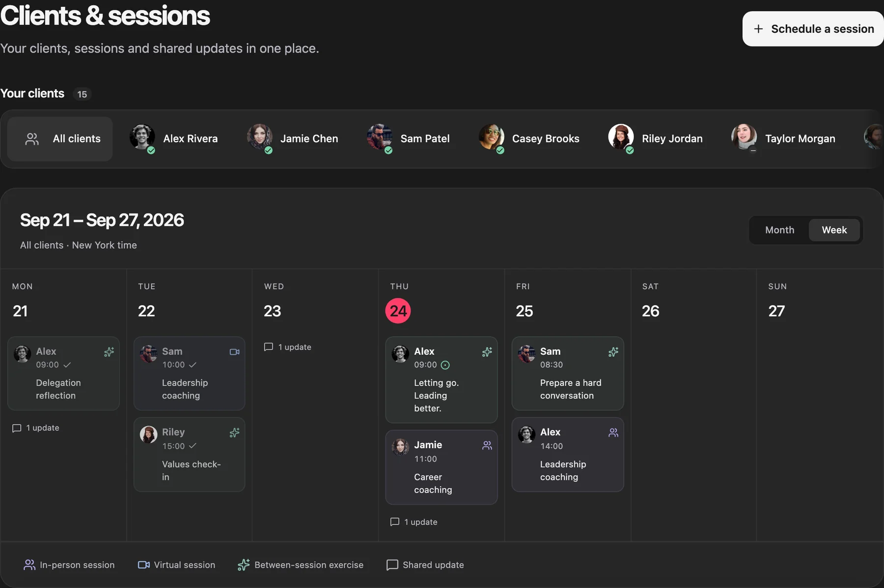884x588 pixels.
Task: Open Alex's Letting go. Leading better. session
Action: coord(442,380)
